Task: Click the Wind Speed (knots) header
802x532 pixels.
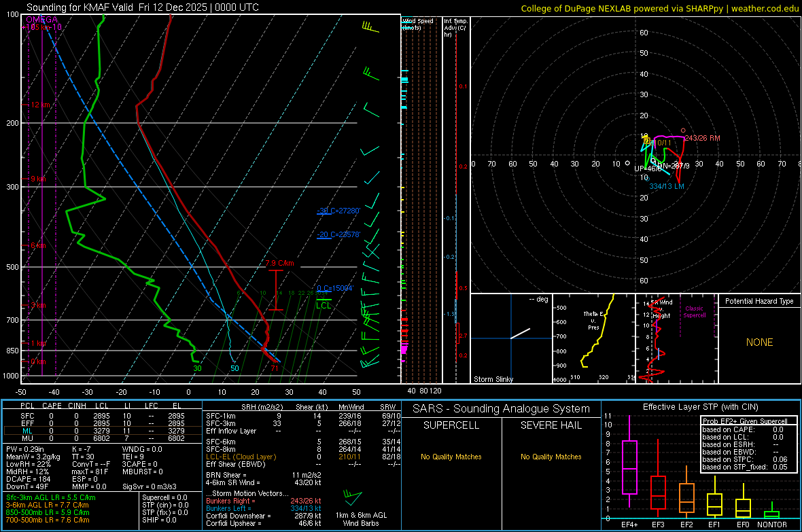Action: coord(418,24)
